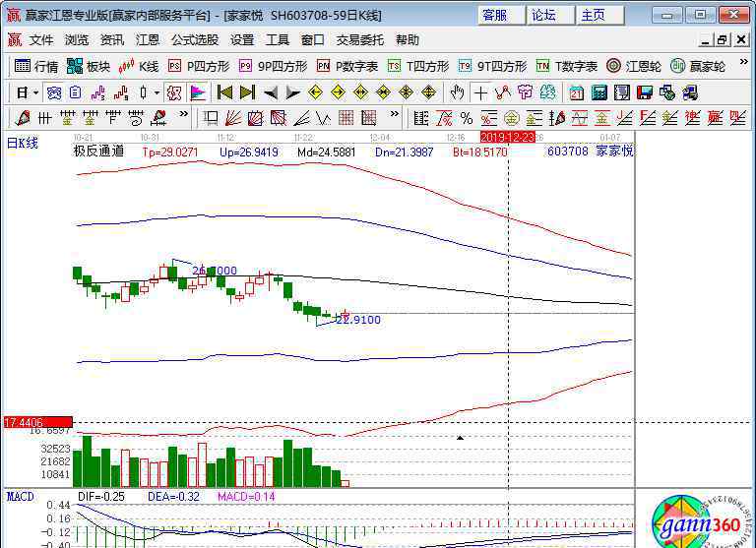The height and width of the screenshot is (548, 756).
Task: Toggle the 权 rights-adjustment button
Action: click(x=173, y=92)
